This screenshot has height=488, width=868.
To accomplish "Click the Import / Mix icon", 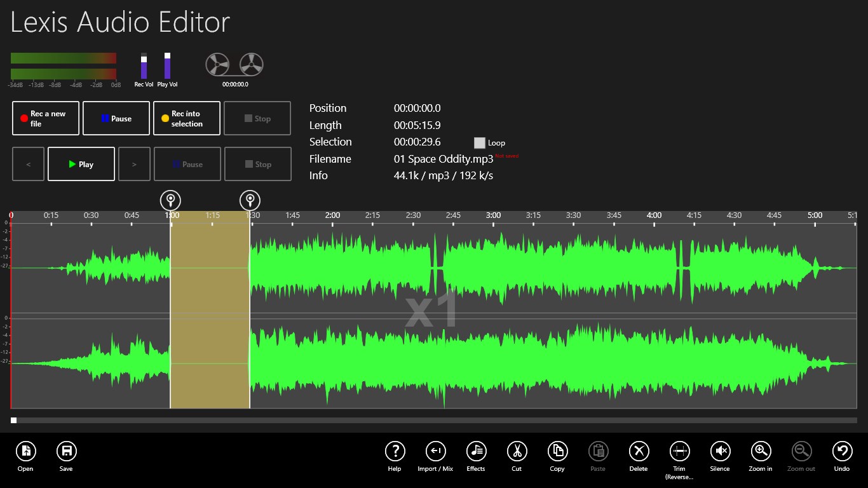I will [x=436, y=452].
